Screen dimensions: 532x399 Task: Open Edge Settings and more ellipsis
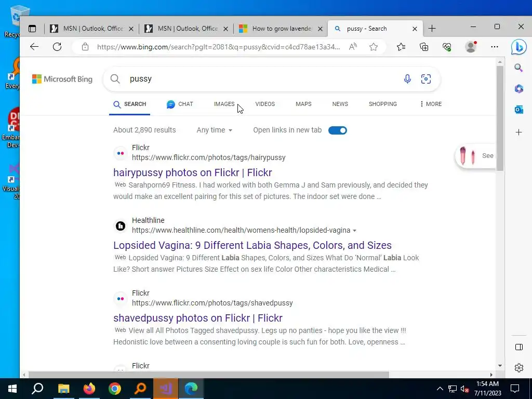495,47
